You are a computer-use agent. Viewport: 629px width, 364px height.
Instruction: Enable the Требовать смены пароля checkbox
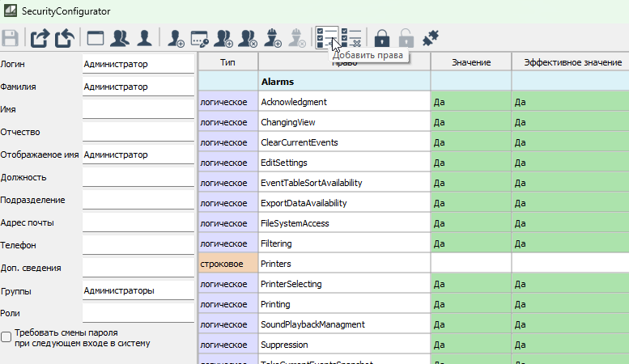tap(6, 336)
